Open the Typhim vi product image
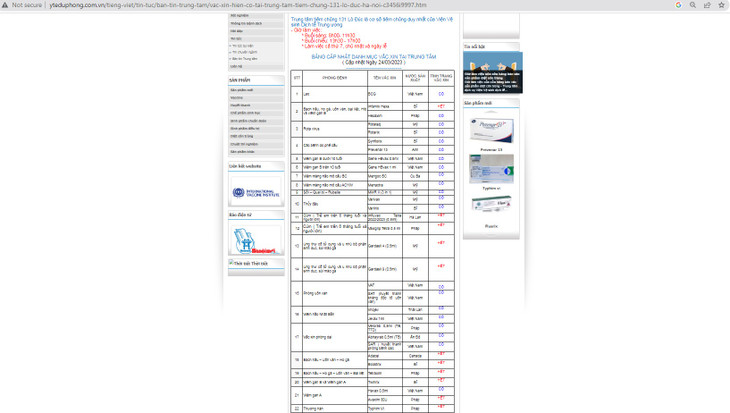 click(x=491, y=168)
